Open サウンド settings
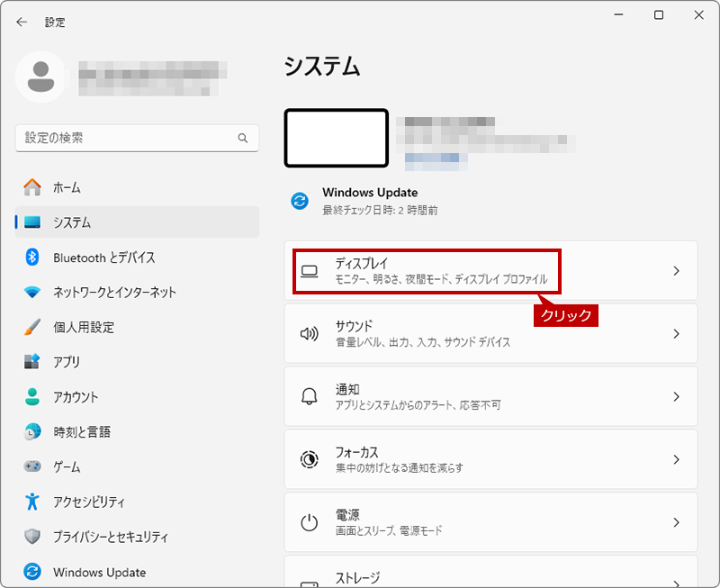Image resolution: width=720 pixels, height=588 pixels. [x=490, y=333]
